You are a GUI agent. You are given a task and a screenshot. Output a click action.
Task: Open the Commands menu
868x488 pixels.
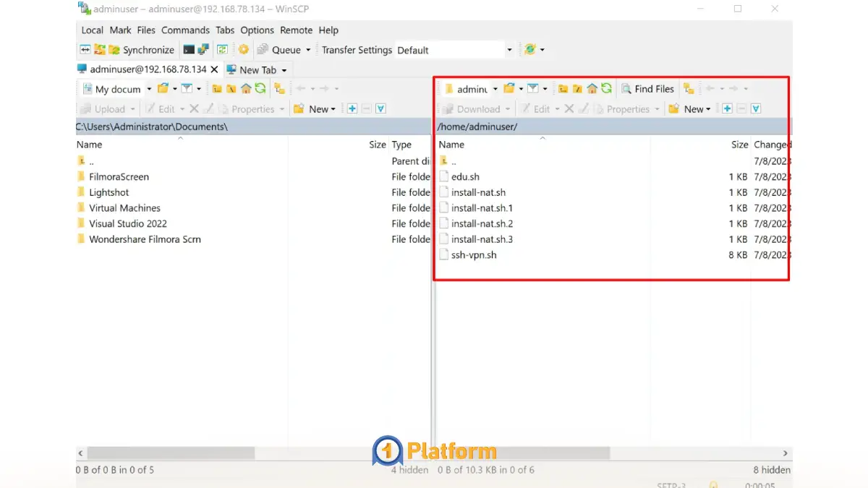pos(185,30)
